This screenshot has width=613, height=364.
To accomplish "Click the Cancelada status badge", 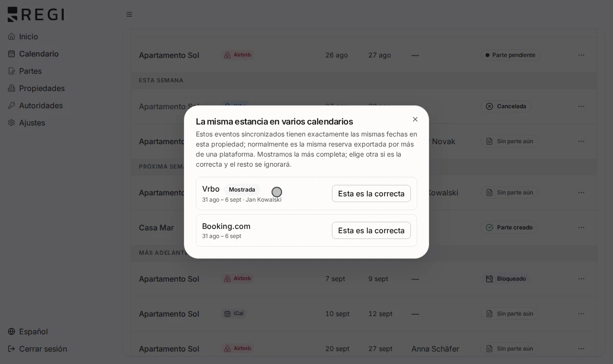I will pyautogui.click(x=506, y=106).
